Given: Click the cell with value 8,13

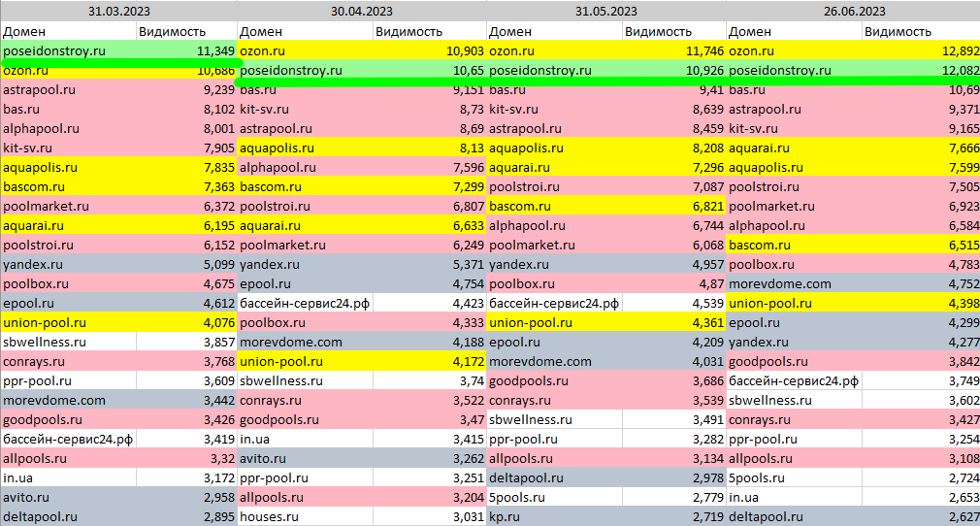Looking at the screenshot, I should click(430, 148).
